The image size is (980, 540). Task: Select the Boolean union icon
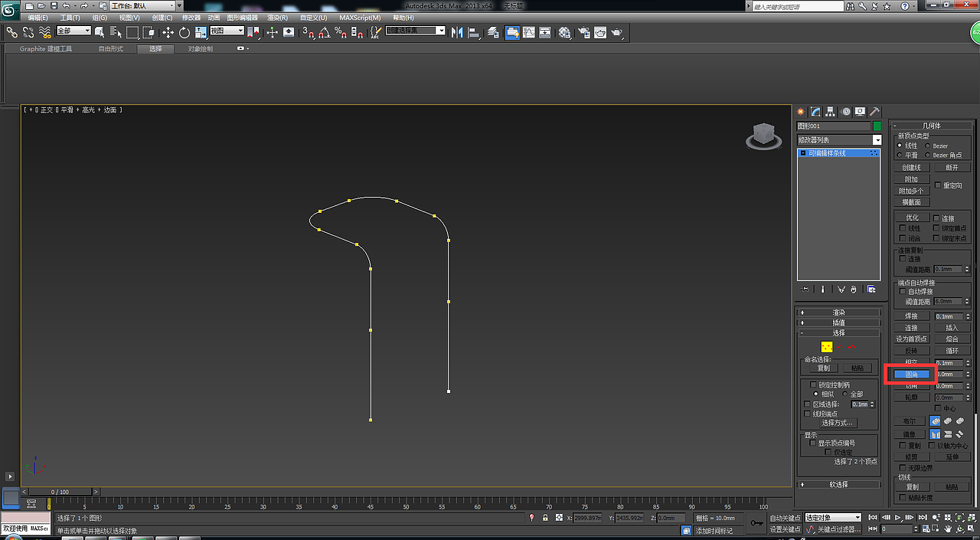[935, 421]
